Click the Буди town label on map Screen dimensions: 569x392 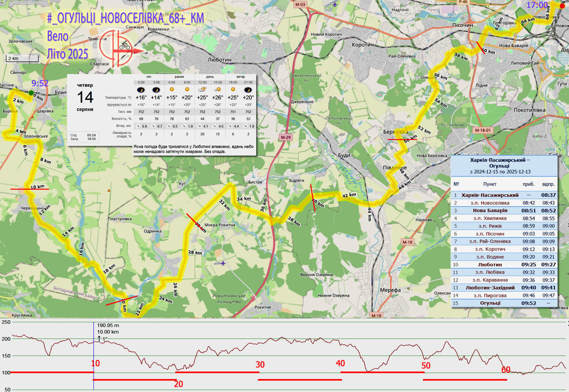(344, 155)
